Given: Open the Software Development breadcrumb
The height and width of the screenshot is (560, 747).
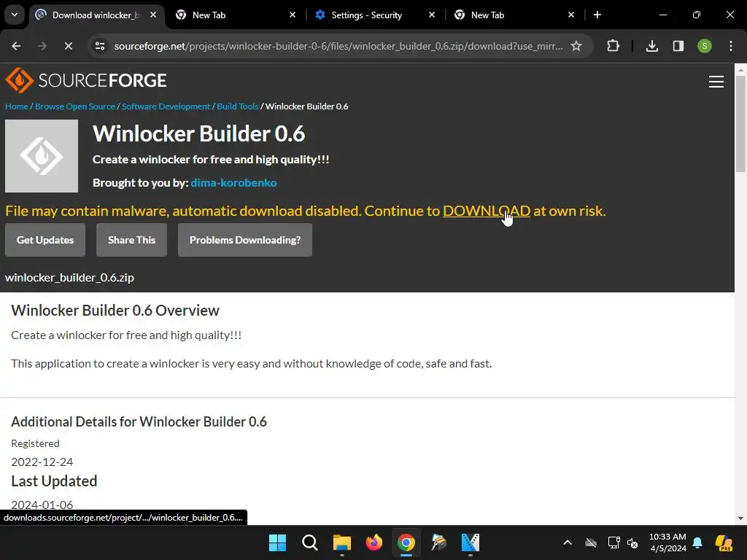Looking at the screenshot, I should [166, 106].
